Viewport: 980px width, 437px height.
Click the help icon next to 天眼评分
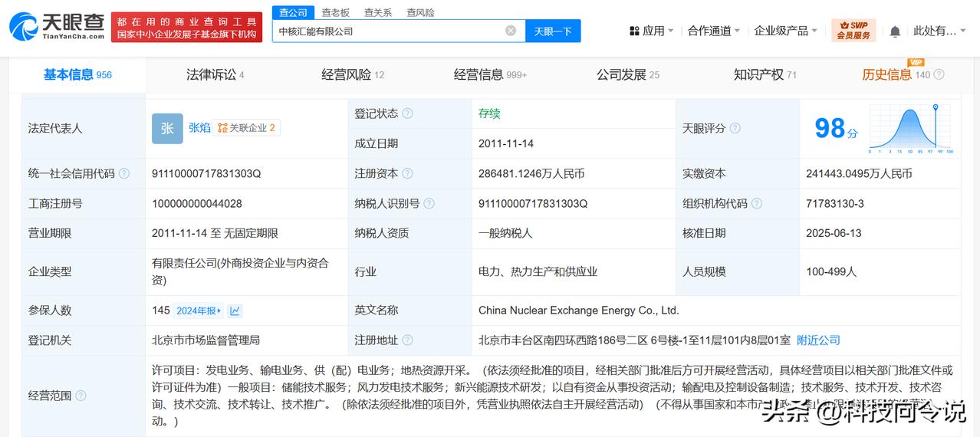pos(735,128)
